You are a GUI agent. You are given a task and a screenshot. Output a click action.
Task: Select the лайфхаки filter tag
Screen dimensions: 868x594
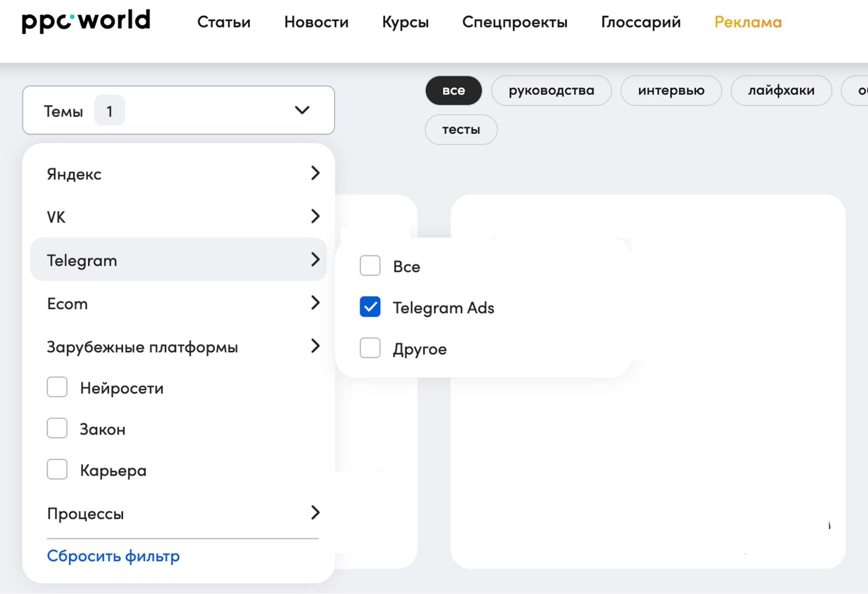point(781,90)
